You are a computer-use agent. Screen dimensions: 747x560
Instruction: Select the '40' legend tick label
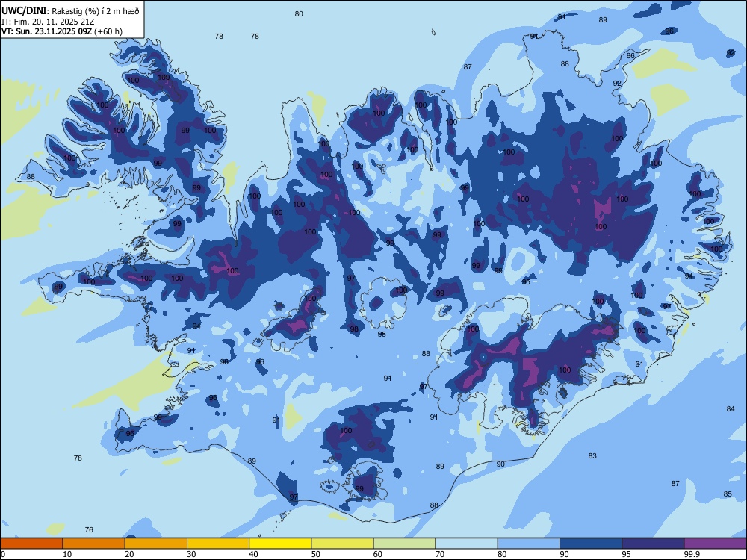(253, 554)
